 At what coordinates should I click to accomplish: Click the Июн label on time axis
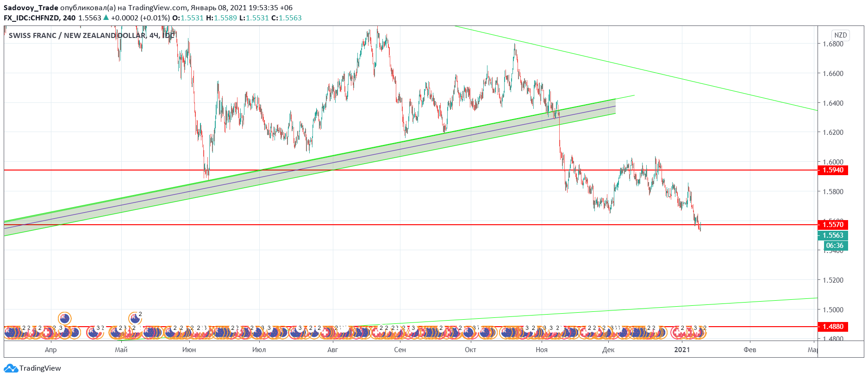tap(189, 350)
